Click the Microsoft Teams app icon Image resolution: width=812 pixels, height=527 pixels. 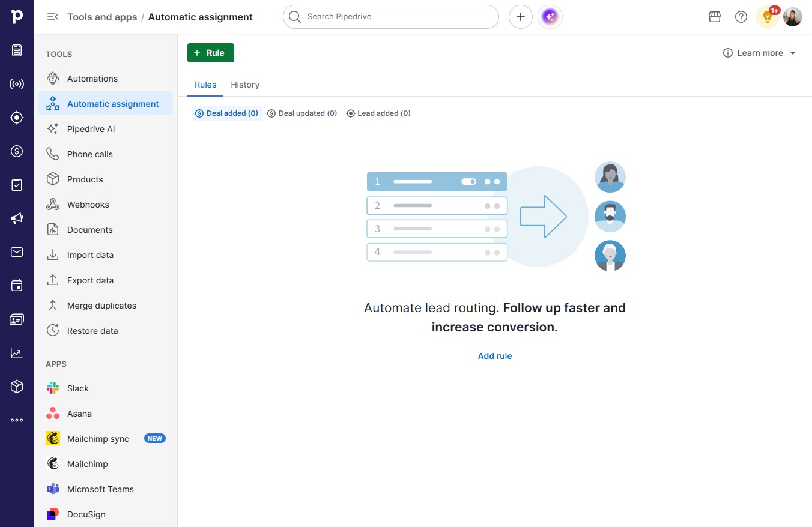[x=53, y=489]
